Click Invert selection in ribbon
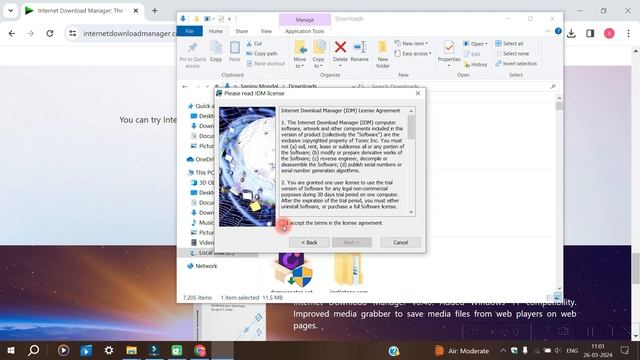 coord(516,64)
